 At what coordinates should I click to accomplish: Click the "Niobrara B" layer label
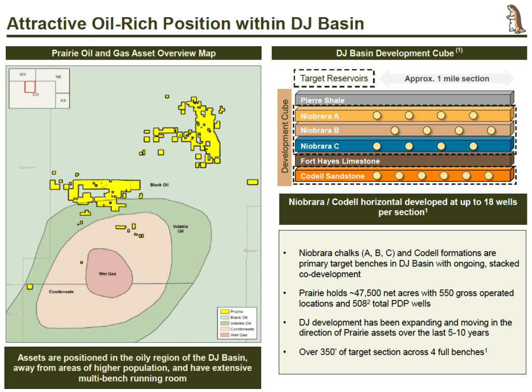(x=320, y=130)
